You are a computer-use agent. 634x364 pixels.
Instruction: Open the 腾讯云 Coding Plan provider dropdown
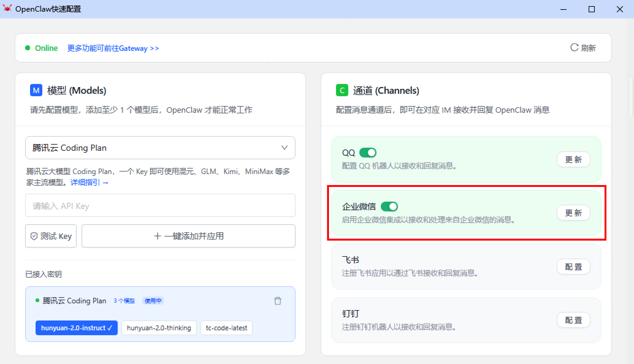click(160, 148)
